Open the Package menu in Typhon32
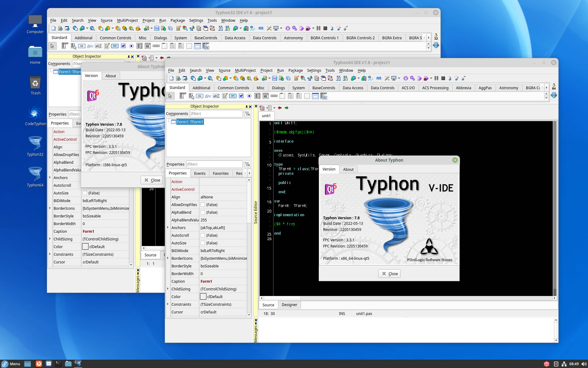This screenshot has height=368, width=588. (178, 21)
